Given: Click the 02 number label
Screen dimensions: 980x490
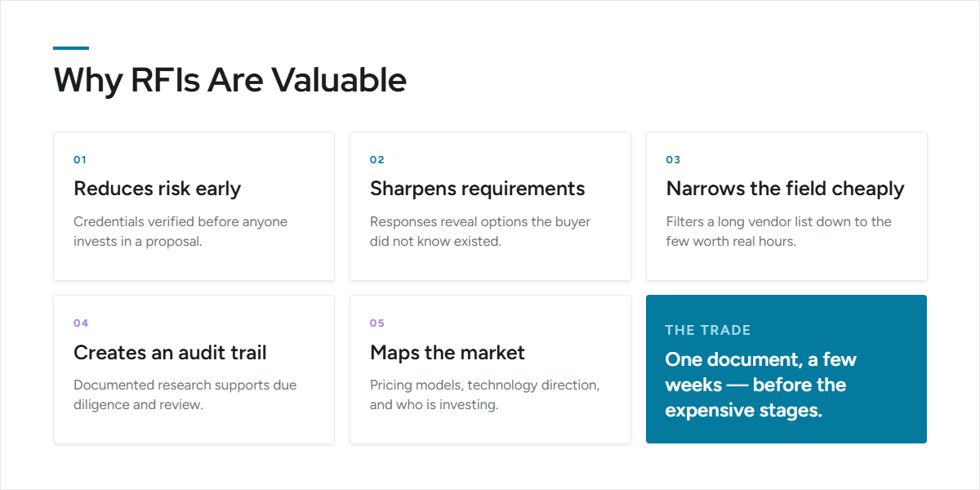Looking at the screenshot, I should [376, 160].
